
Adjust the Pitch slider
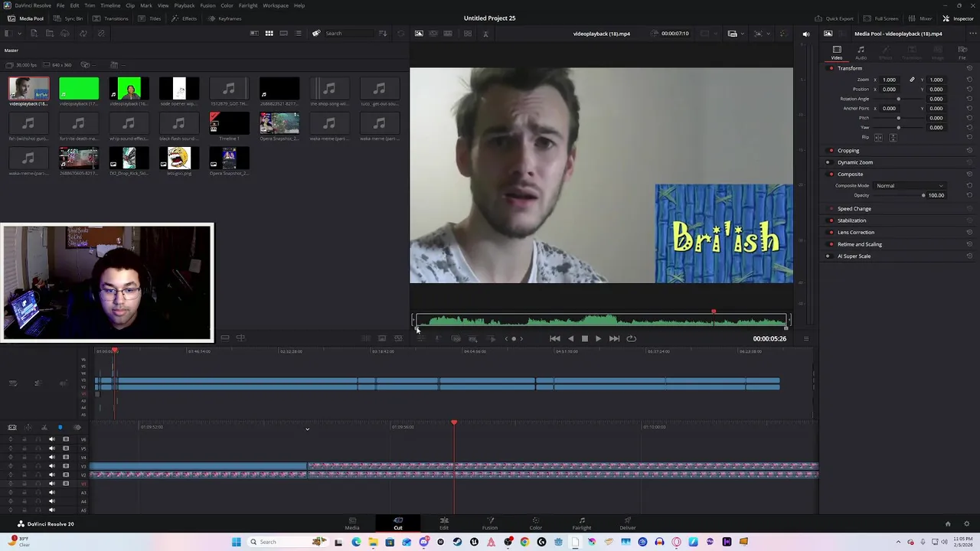[898, 118]
